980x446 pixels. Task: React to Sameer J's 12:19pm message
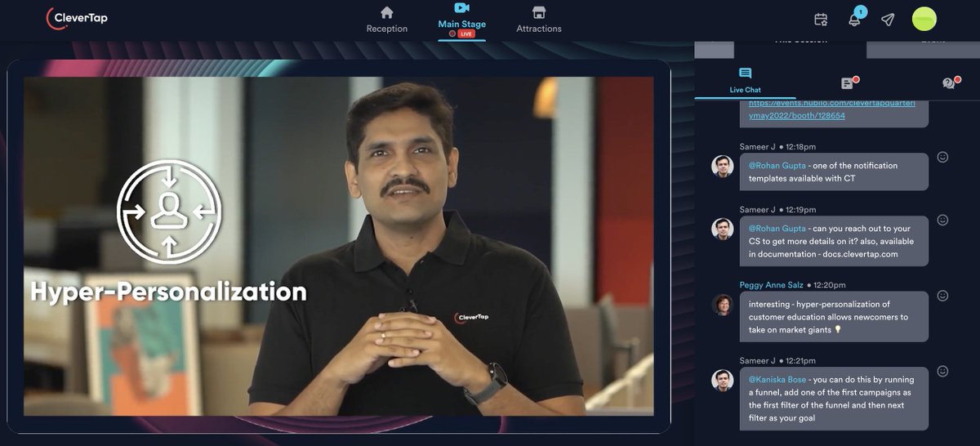click(942, 220)
